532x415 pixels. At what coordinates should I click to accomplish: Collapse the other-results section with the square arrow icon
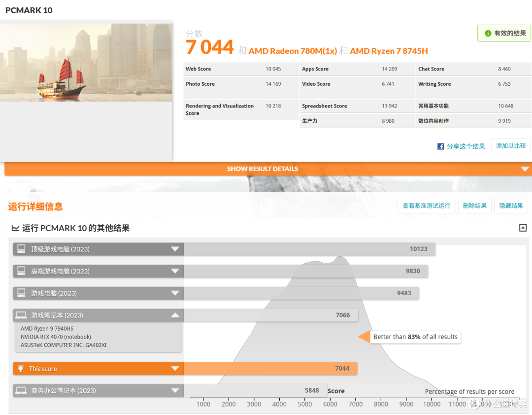pos(523,228)
